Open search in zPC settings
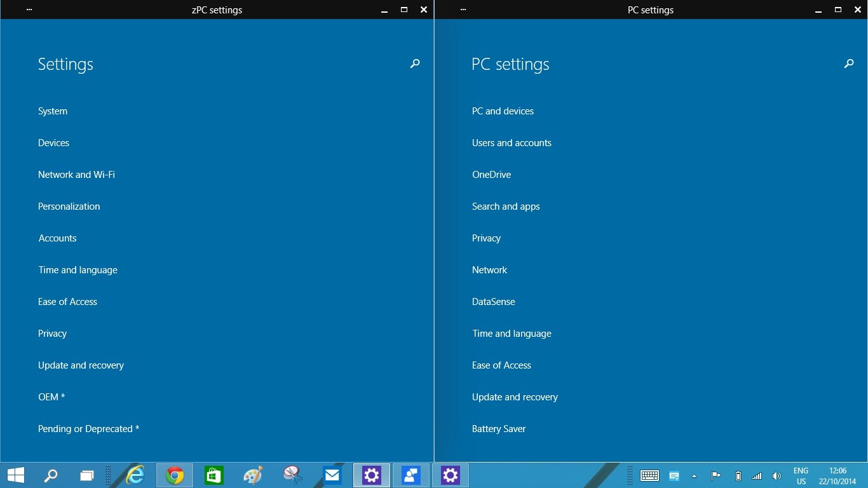The width and height of the screenshot is (868, 488). click(x=414, y=64)
